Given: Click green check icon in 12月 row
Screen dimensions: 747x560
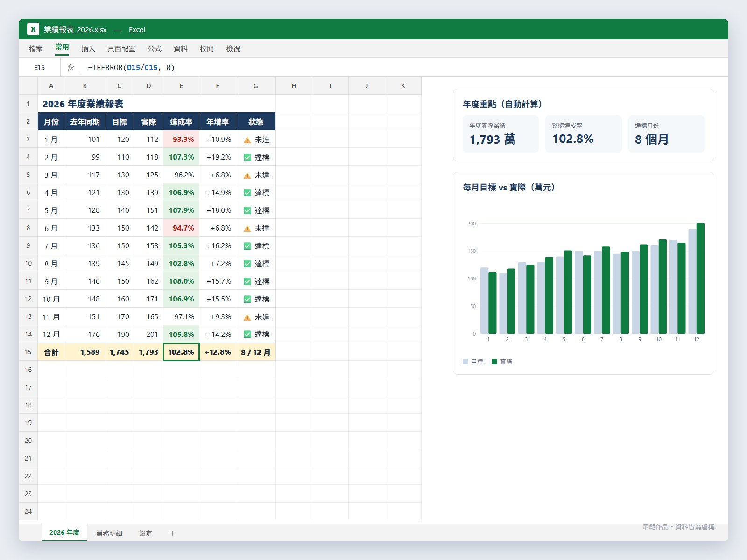Looking at the screenshot, I should pos(247,334).
